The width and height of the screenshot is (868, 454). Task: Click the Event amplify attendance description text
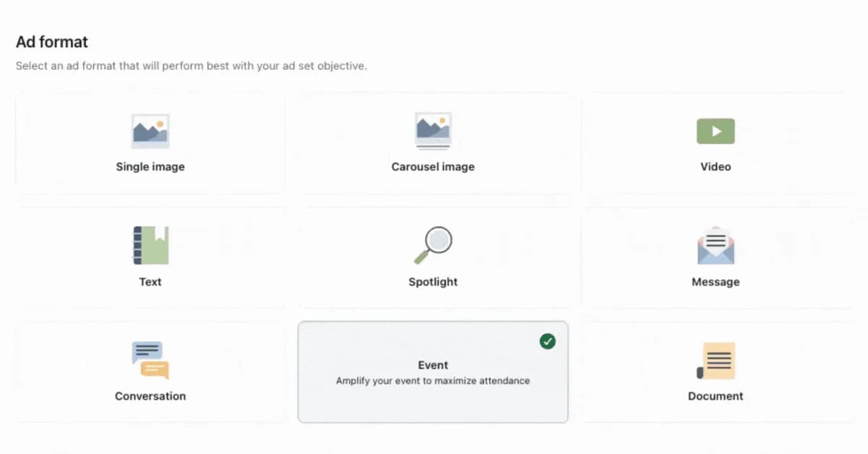(x=433, y=380)
